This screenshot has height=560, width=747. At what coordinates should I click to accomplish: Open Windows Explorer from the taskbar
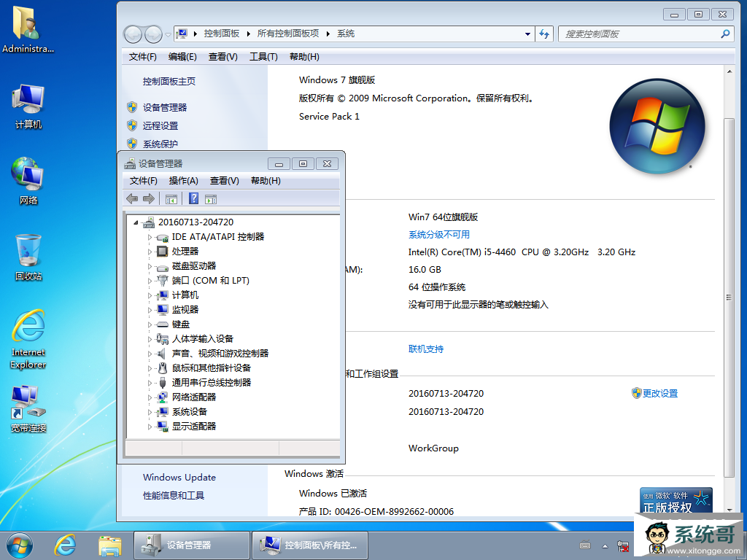[x=109, y=545]
